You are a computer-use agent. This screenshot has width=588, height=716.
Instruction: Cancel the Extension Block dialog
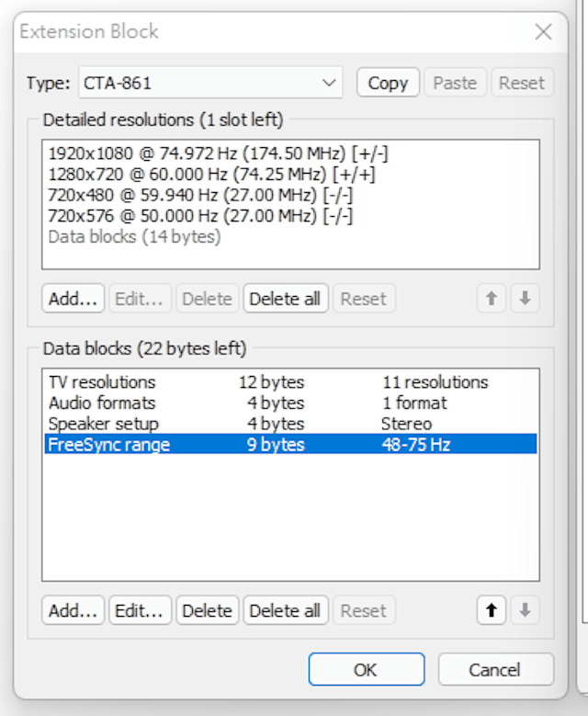[x=495, y=670]
